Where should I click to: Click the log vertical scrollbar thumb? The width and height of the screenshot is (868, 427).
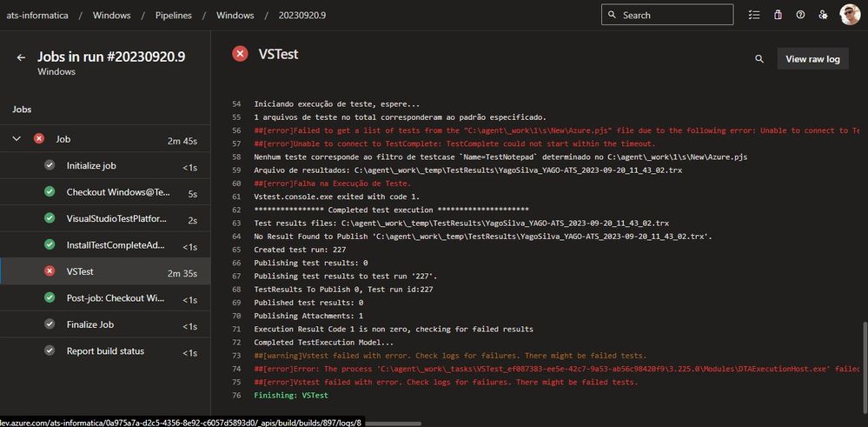(x=864, y=365)
